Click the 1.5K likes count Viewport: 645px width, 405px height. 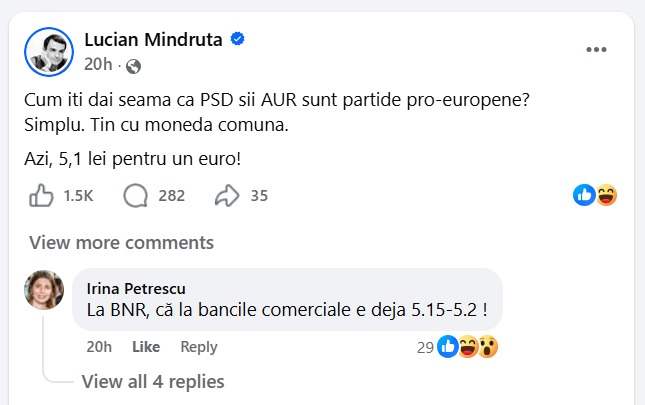(78, 196)
